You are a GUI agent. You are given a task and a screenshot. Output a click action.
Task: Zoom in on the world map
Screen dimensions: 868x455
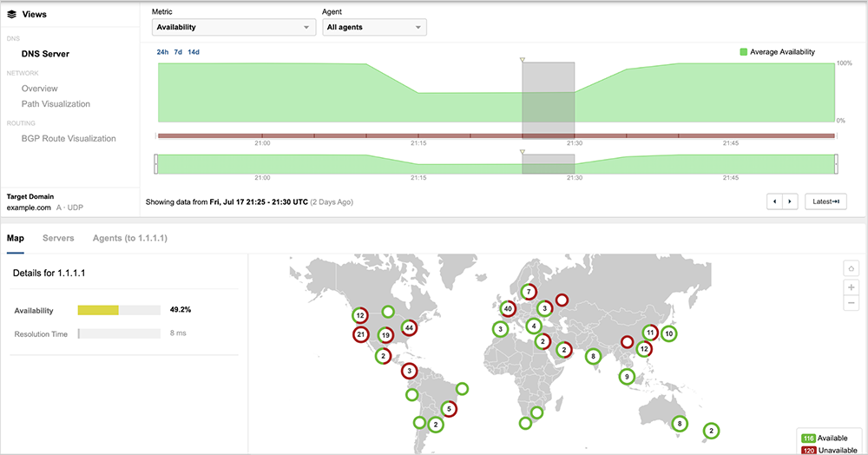click(x=851, y=287)
